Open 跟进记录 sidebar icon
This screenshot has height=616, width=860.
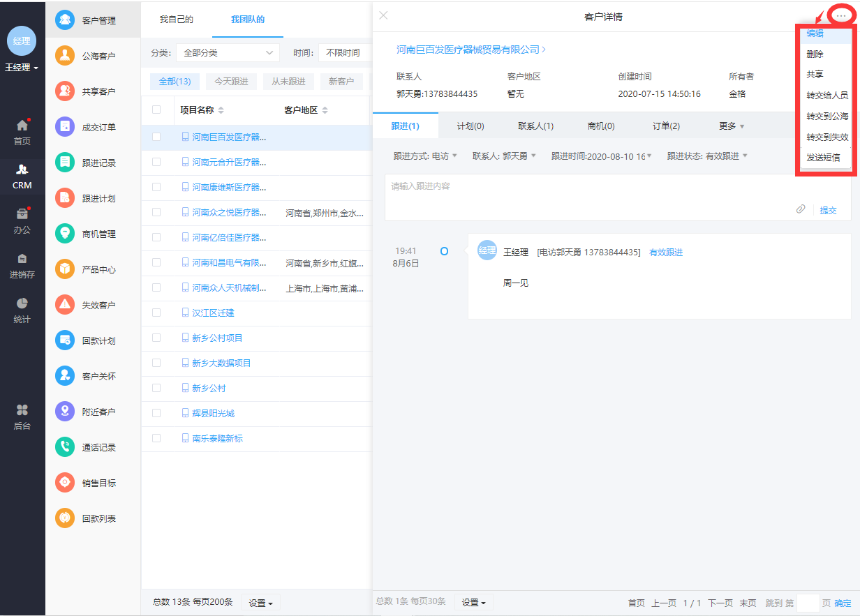[x=65, y=163]
